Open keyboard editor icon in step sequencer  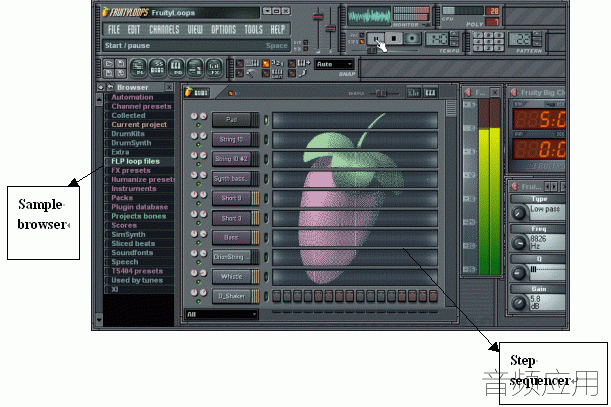coord(430,93)
